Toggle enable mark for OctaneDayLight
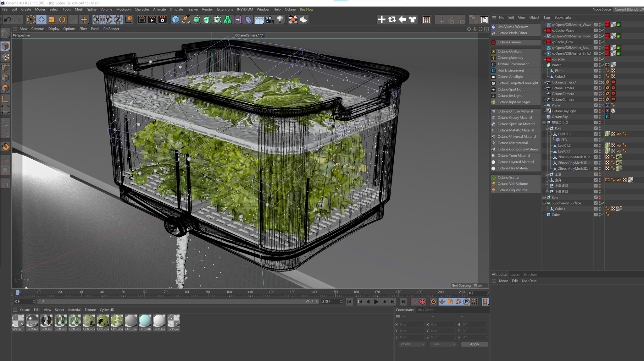Viewport: 644px width, 361px height. pyautogui.click(x=602, y=111)
